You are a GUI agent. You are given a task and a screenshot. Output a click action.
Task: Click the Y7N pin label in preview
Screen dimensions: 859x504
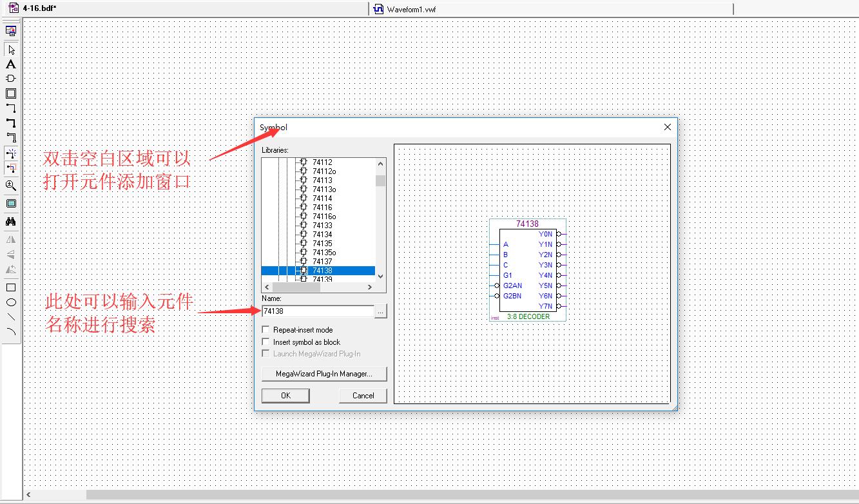click(545, 306)
